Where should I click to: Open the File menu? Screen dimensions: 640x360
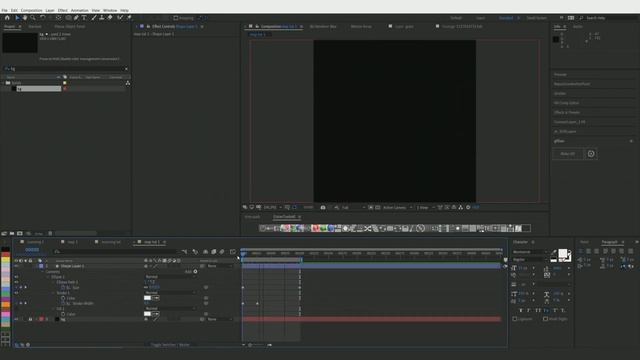[4, 10]
